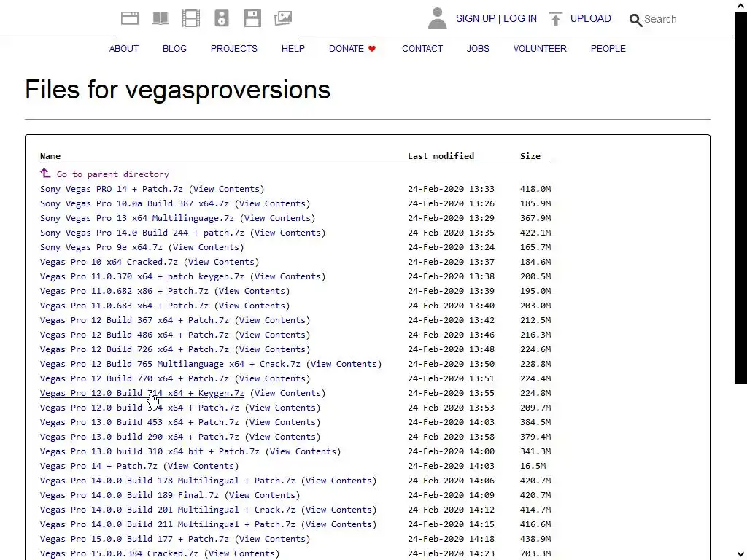
Task: Click the parent directory up-arrow icon
Action: (45, 173)
